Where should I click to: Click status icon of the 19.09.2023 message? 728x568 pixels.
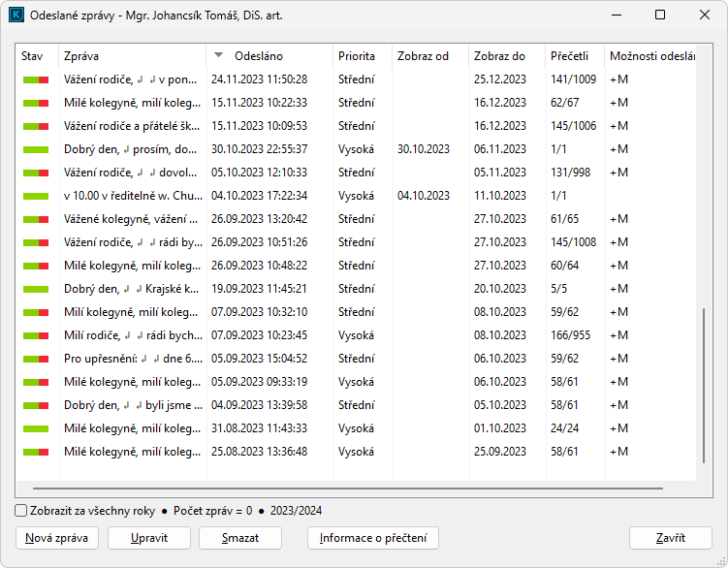pos(36,289)
